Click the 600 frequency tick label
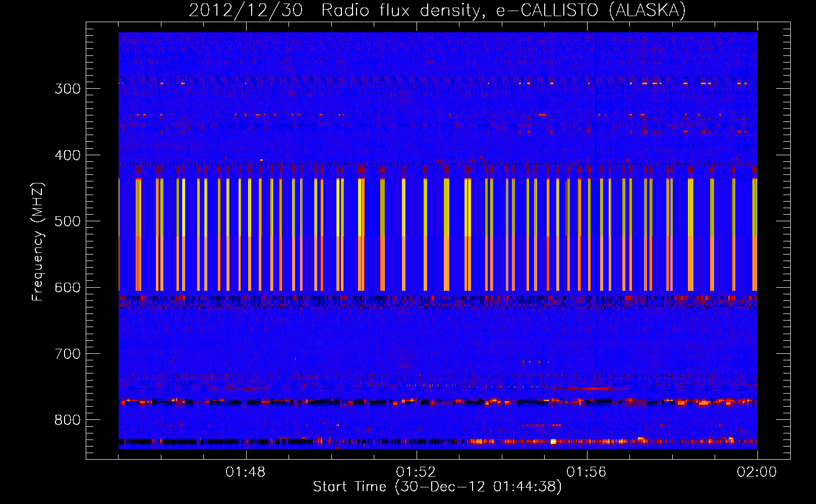Screen dimensions: 816x504 pos(68,288)
